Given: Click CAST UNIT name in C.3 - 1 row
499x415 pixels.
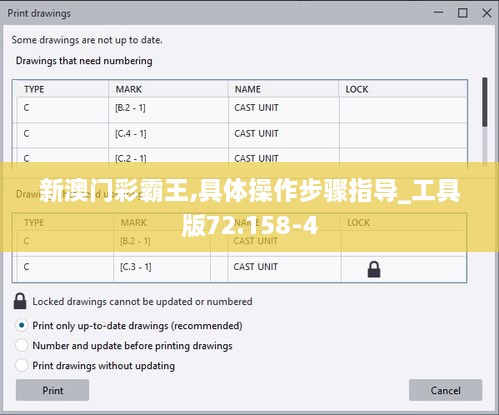Looking at the screenshot, I should coord(255,267).
